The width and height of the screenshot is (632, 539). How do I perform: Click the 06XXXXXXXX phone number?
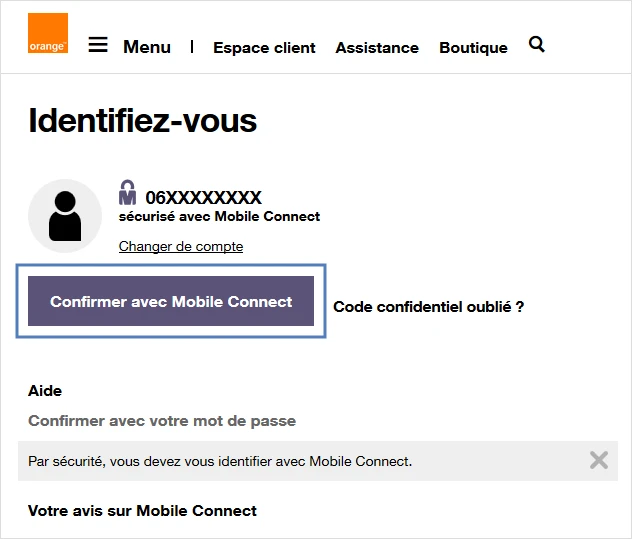point(203,198)
